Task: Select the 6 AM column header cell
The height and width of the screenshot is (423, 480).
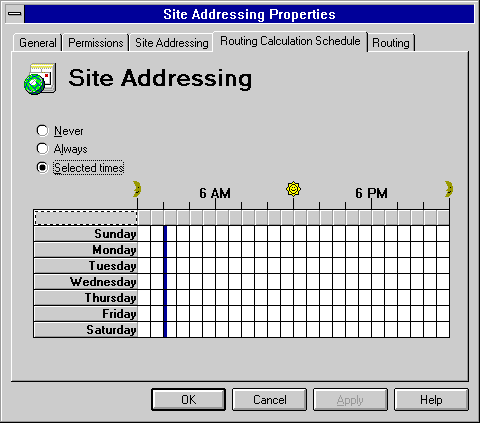Action: 222,218
